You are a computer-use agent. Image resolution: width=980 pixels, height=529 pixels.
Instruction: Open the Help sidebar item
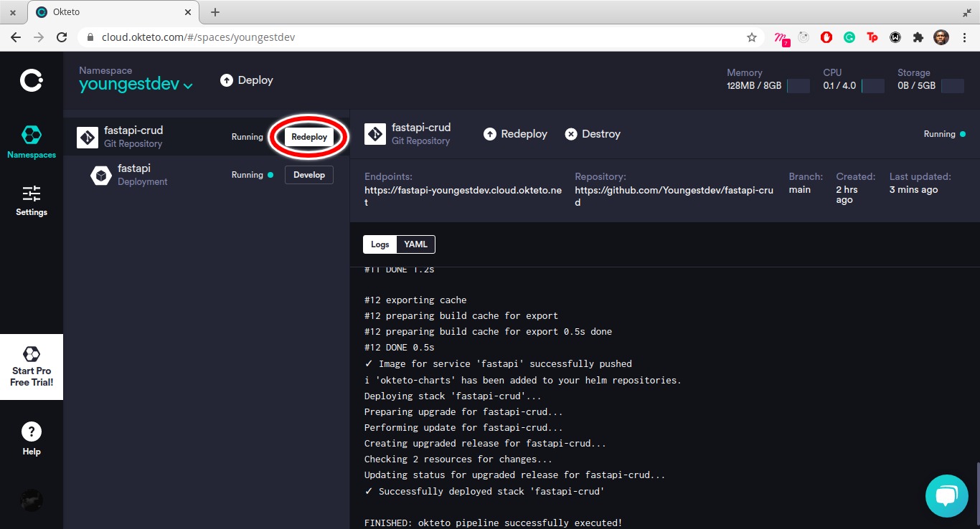tap(32, 439)
